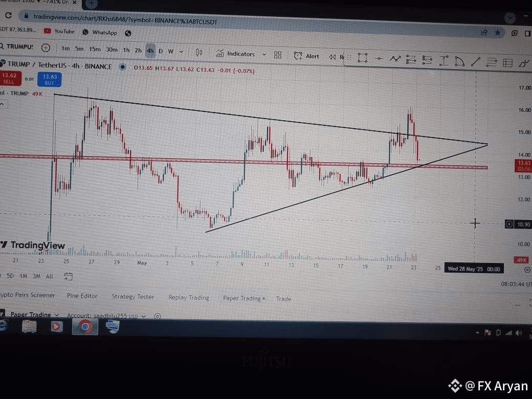Select the rectangle drawing tool

362,58
